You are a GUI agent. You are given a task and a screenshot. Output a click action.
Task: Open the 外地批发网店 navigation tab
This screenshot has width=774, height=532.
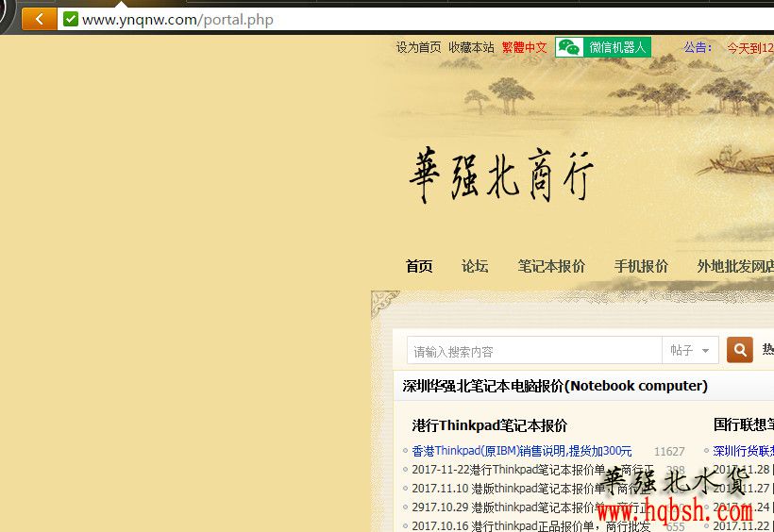click(735, 267)
